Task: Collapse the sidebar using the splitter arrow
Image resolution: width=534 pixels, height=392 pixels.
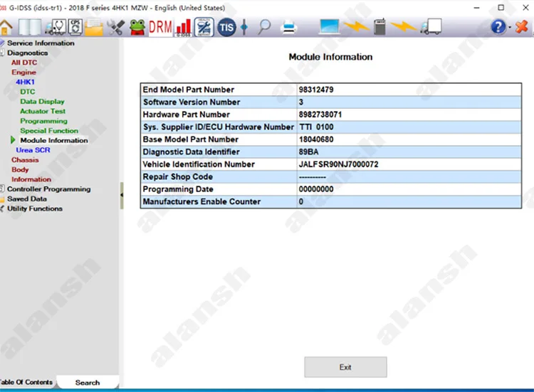Action: point(122,196)
